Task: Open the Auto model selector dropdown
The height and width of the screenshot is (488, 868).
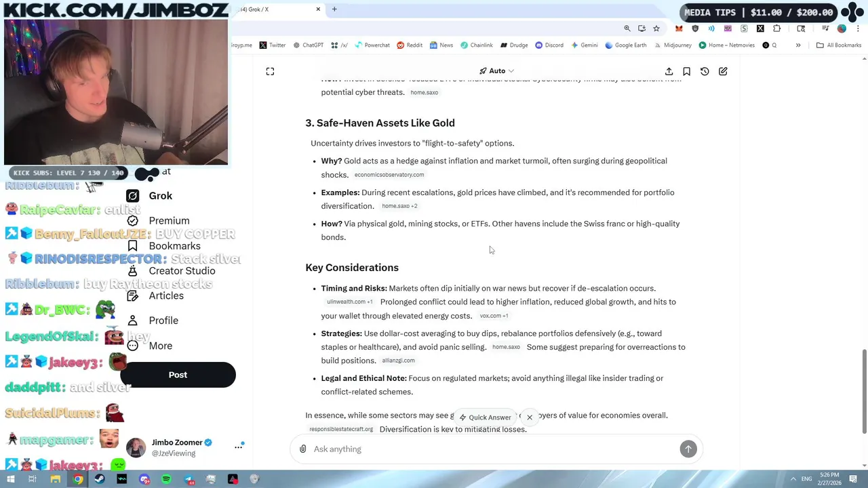Action: point(496,71)
